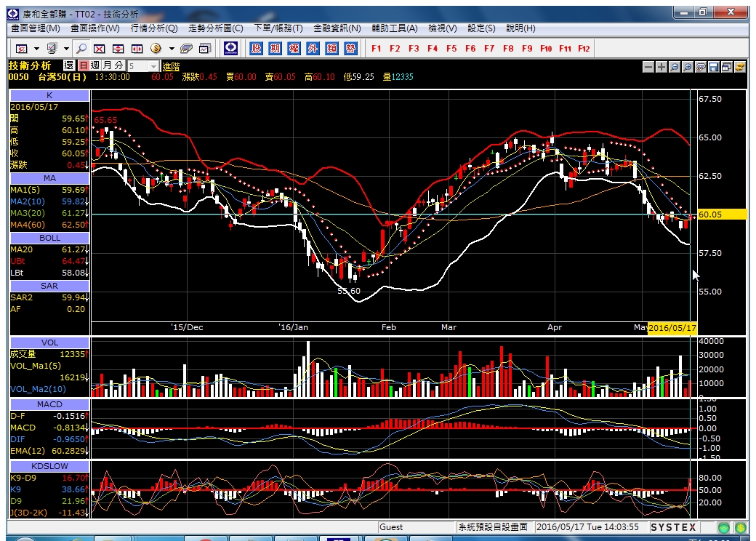Open the chart window toolbar icon

(x=205, y=49)
